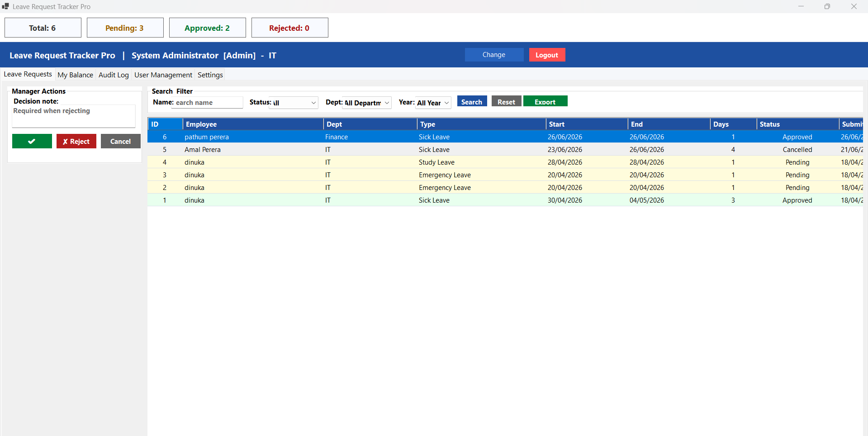Click the Reject button
This screenshot has height=436, width=868.
pos(76,141)
